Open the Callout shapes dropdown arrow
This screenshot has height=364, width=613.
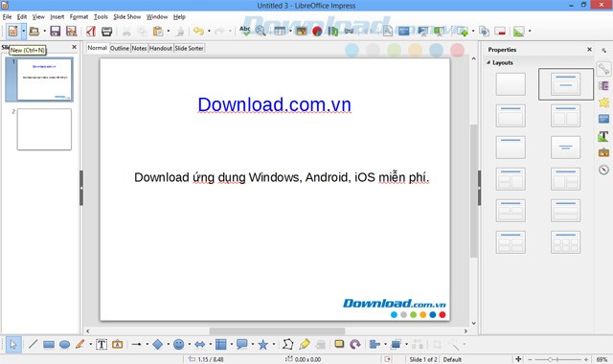point(252,345)
